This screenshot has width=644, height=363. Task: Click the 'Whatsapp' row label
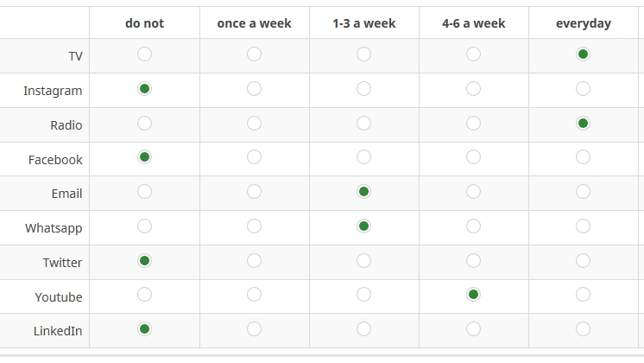pos(54,228)
